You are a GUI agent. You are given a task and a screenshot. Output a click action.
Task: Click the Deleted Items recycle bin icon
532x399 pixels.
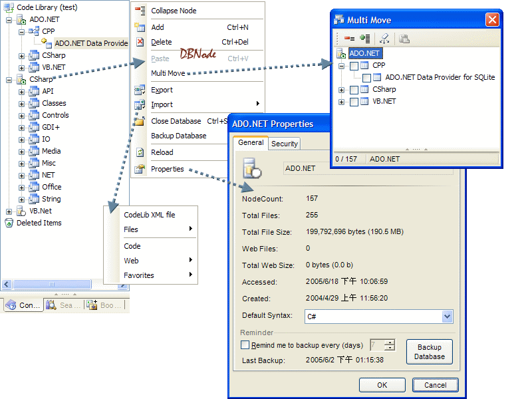9,223
